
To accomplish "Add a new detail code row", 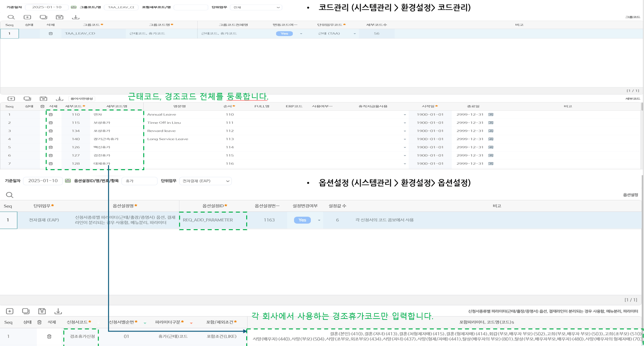I will coord(11,98).
